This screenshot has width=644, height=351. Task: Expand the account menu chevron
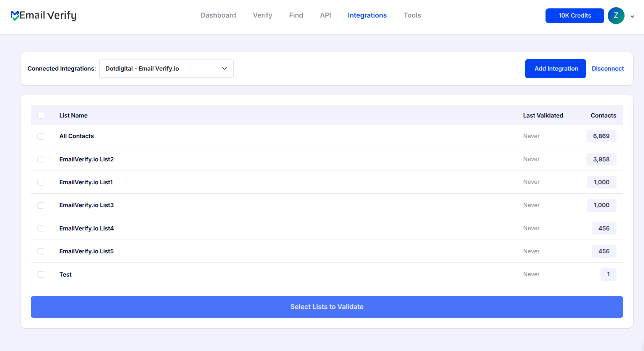(x=632, y=16)
